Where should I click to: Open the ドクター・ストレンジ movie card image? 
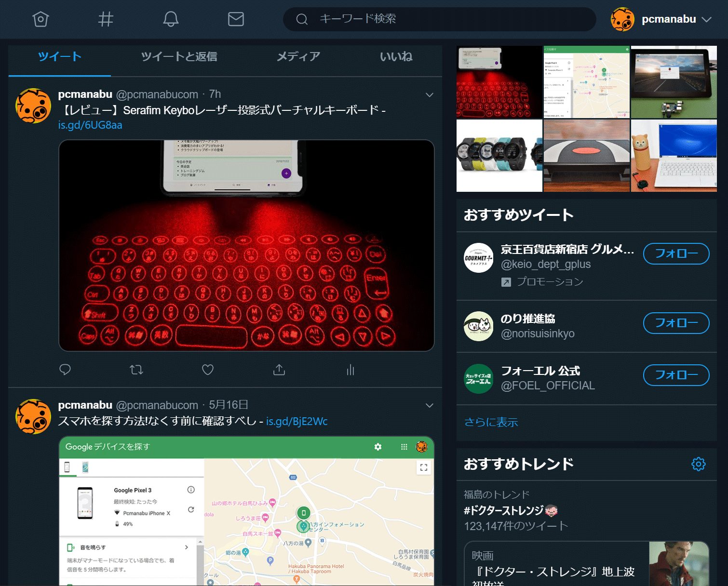pyautogui.click(x=679, y=564)
